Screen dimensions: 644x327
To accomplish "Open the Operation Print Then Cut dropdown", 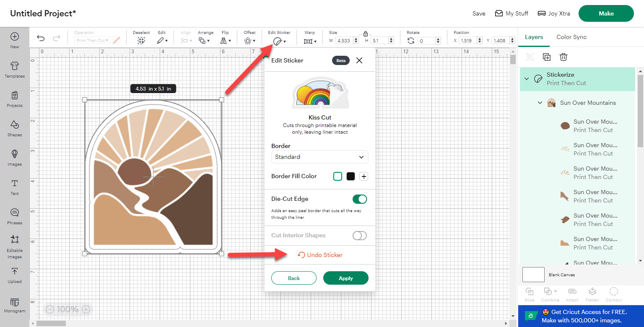I will click(93, 41).
